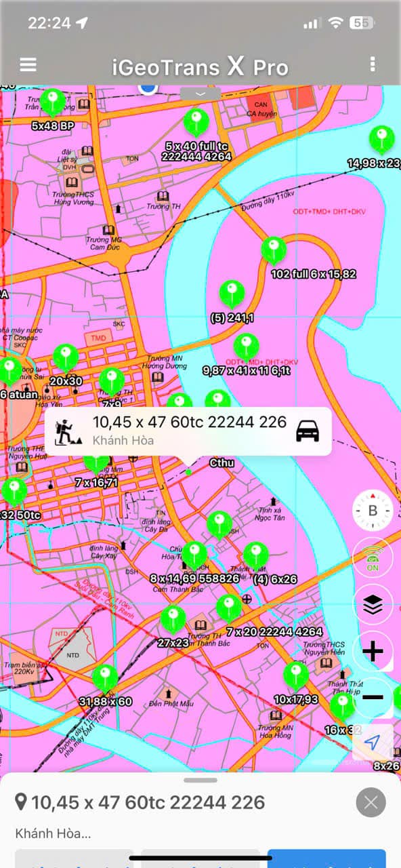
Task: Tap the car directions icon in popup
Action: tap(308, 431)
